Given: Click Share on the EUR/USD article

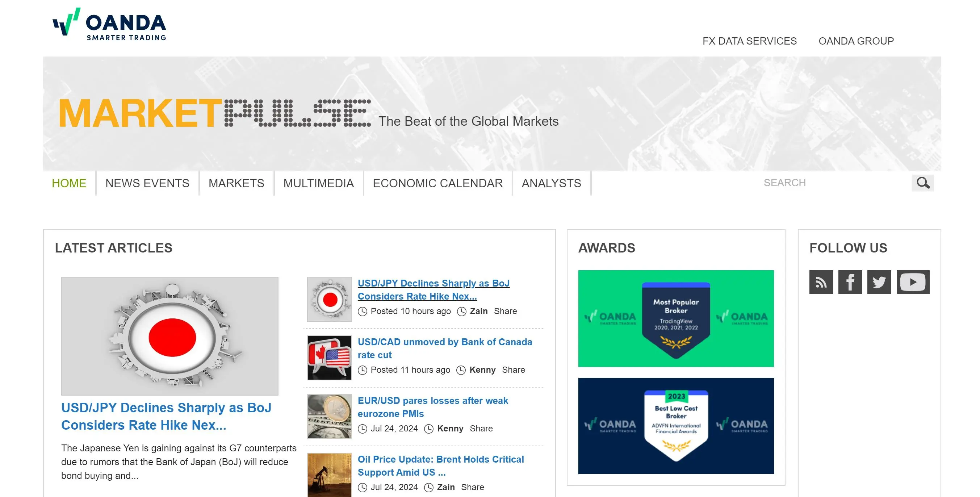Looking at the screenshot, I should (x=481, y=429).
